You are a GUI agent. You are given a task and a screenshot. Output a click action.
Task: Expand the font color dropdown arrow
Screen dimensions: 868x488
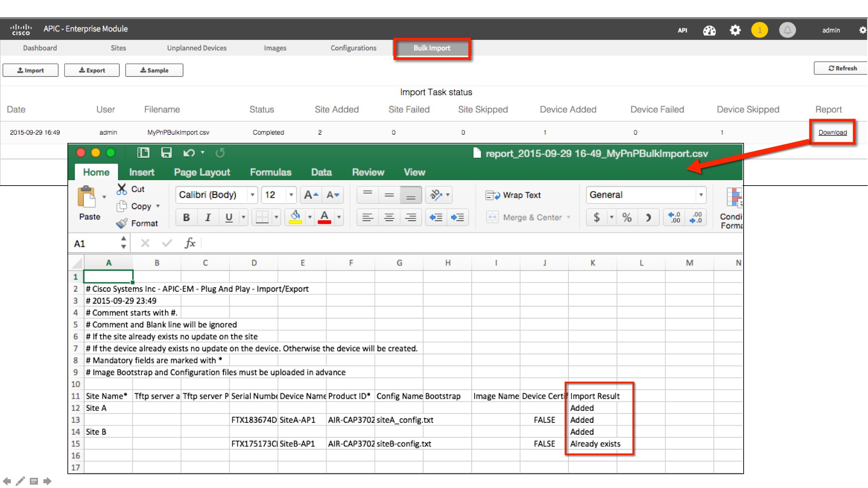pos(339,217)
